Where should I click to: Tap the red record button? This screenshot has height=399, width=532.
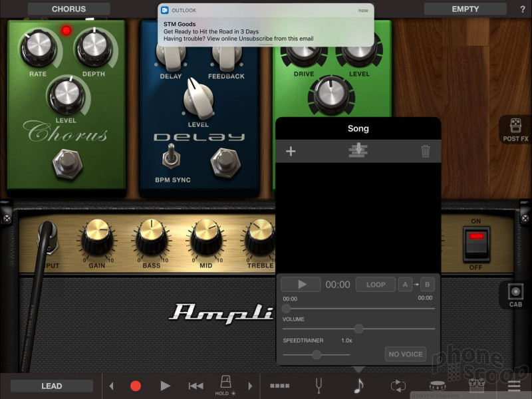click(136, 386)
